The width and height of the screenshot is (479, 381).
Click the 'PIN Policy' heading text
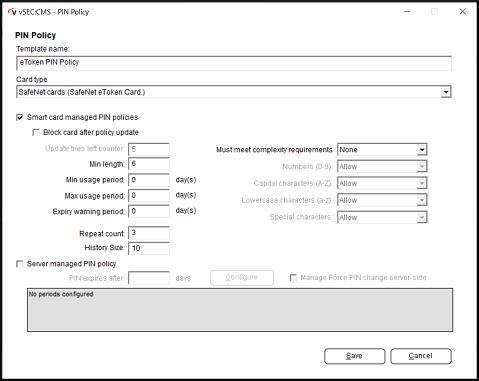(35, 35)
